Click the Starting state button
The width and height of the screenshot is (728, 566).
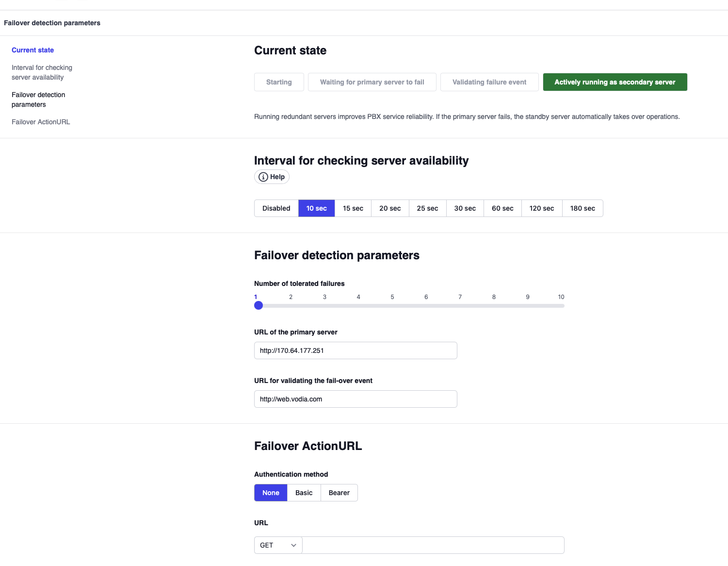pos(279,82)
